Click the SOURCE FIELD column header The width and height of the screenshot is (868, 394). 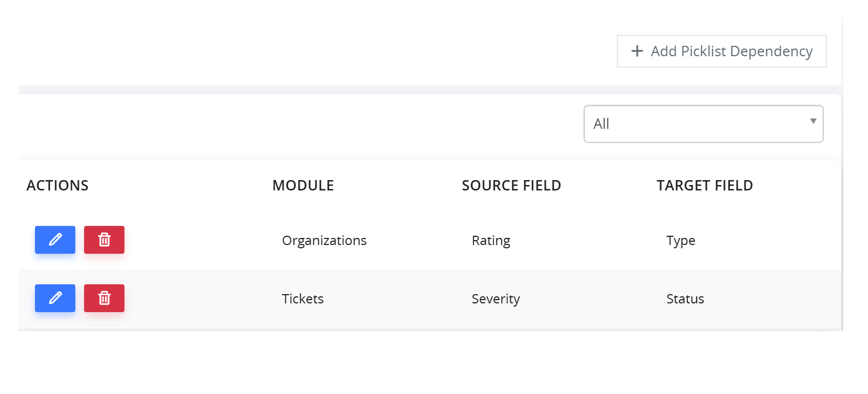click(512, 186)
